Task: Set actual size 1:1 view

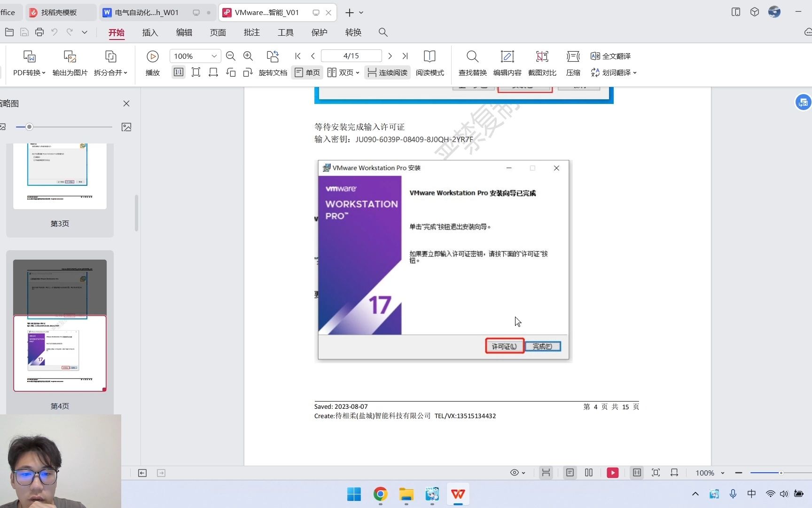Action: [179, 72]
